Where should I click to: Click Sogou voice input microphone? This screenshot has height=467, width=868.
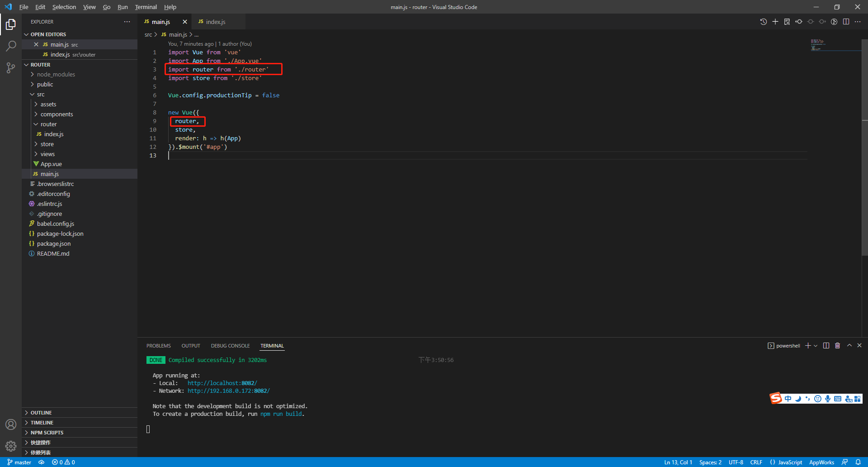827,399
